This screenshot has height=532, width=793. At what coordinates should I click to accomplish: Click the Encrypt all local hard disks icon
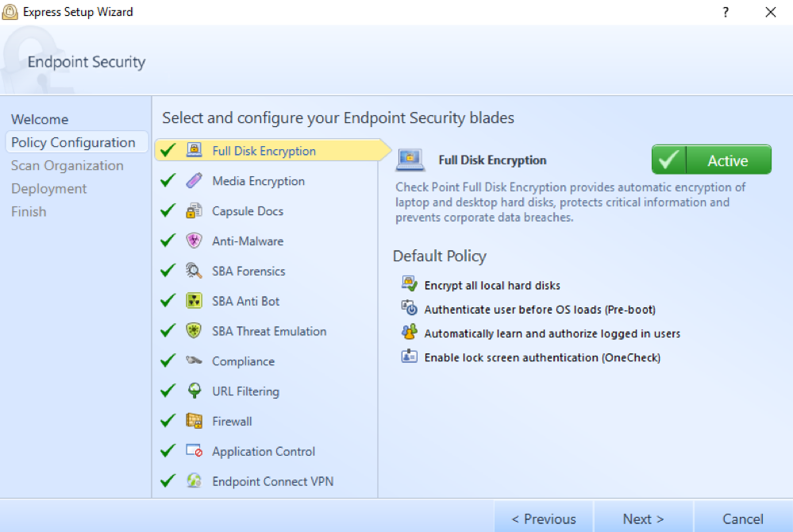click(409, 283)
